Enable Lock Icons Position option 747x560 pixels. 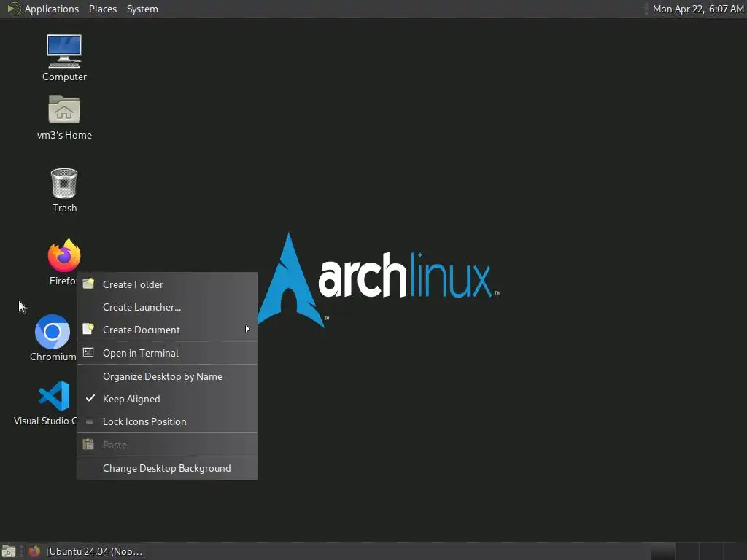pos(167,421)
